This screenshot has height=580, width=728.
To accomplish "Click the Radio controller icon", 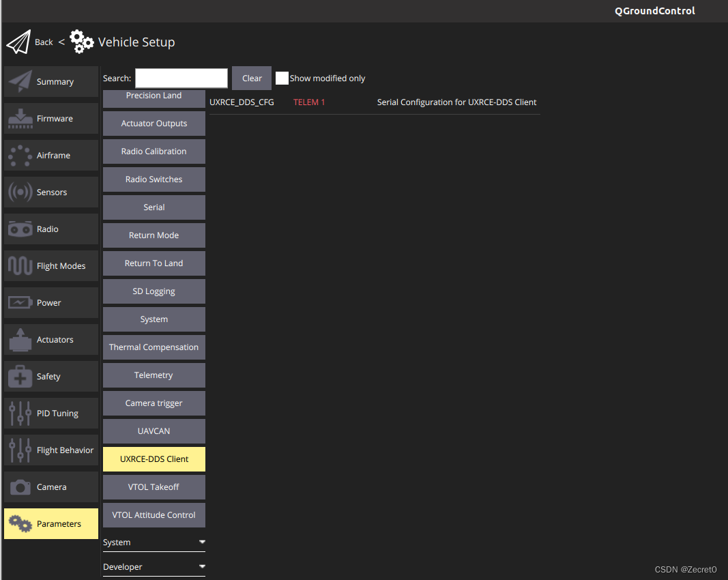I will click(x=20, y=229).
